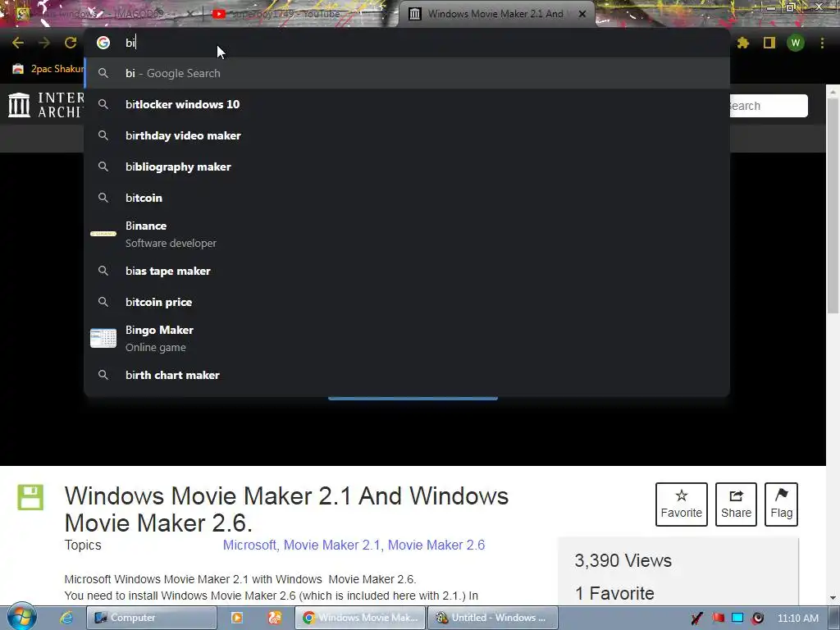Choose the "bitlocker windows 10" suggestion
This screenshot has width=840, height=630.
coord(407,104)
